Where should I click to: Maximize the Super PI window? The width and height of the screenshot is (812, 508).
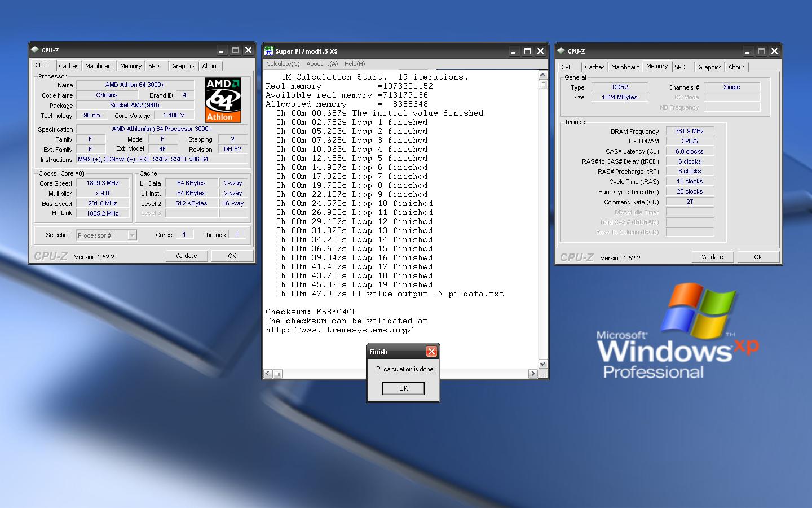pyautogui.click(x=527, y=51)
